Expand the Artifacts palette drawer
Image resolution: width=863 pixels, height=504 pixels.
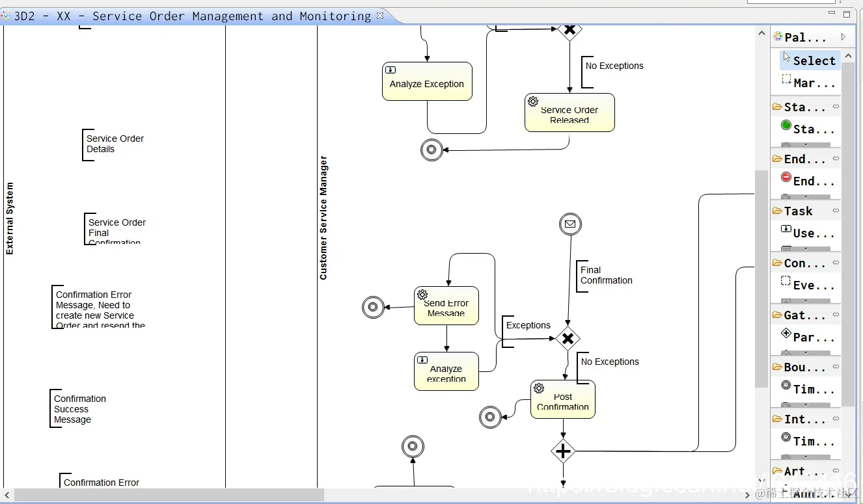[806, 471]
